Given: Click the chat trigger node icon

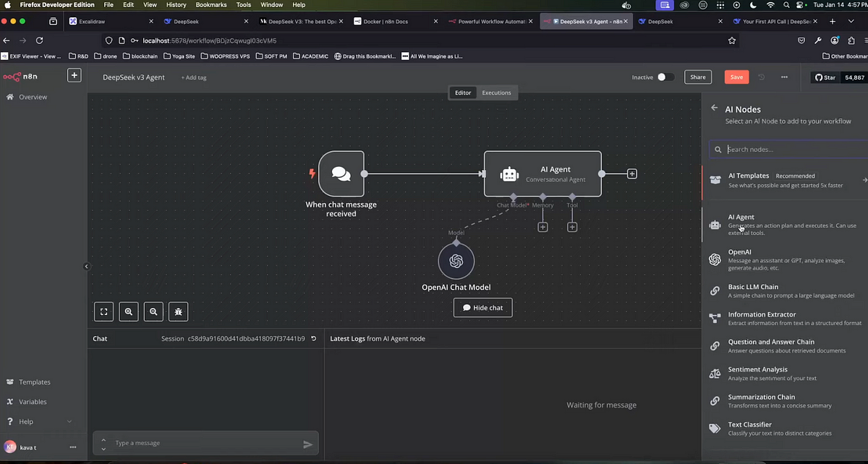Looking at the screenshot, I should coord(341,173).
